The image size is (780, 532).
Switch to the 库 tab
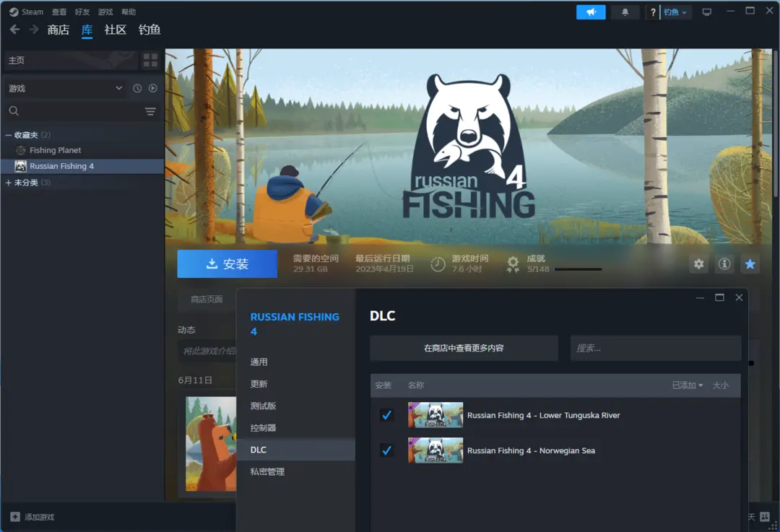tap(87, 30)
